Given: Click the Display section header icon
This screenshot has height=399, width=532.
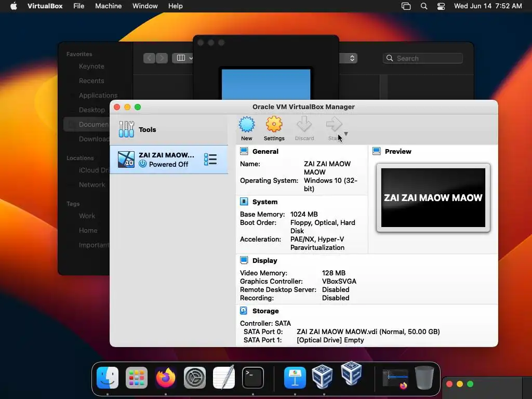Looking at the screenshot, I should click(x=244, y=260).
